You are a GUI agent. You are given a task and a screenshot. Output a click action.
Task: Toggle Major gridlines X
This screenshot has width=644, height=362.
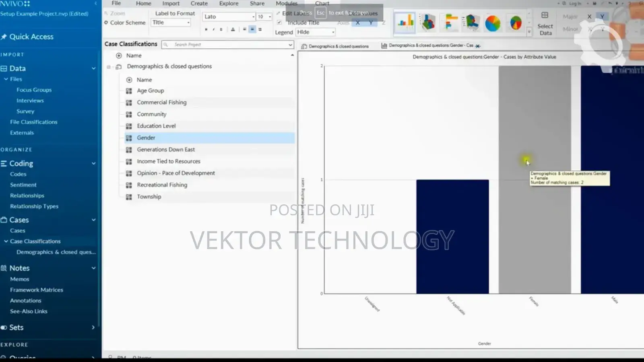tap(589, 16)
